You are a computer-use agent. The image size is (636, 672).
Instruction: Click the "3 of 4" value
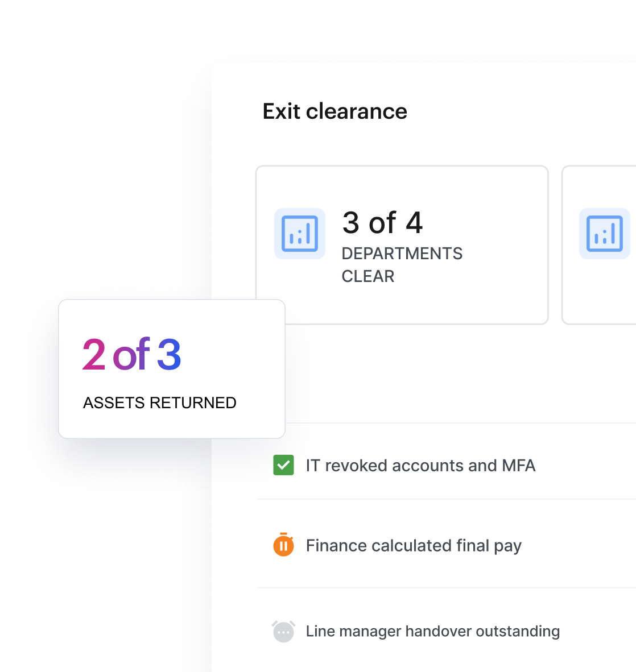click(382, 222)
